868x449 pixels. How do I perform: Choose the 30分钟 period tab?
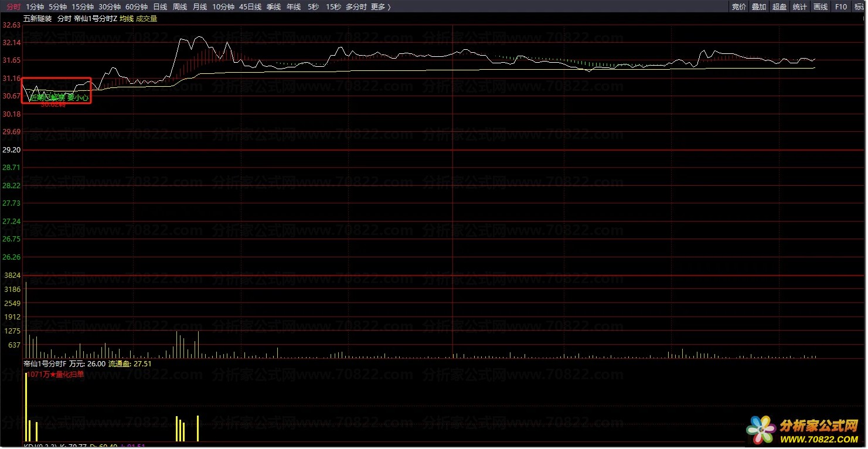tap(110, 7)
